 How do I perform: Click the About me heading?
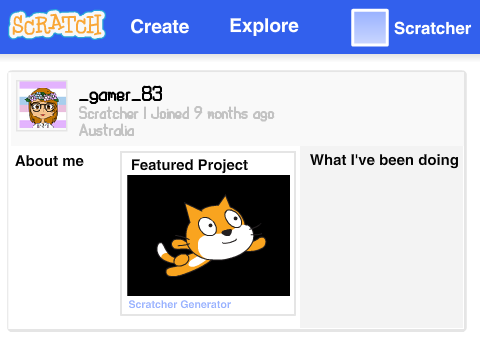(x=49, y=161)
